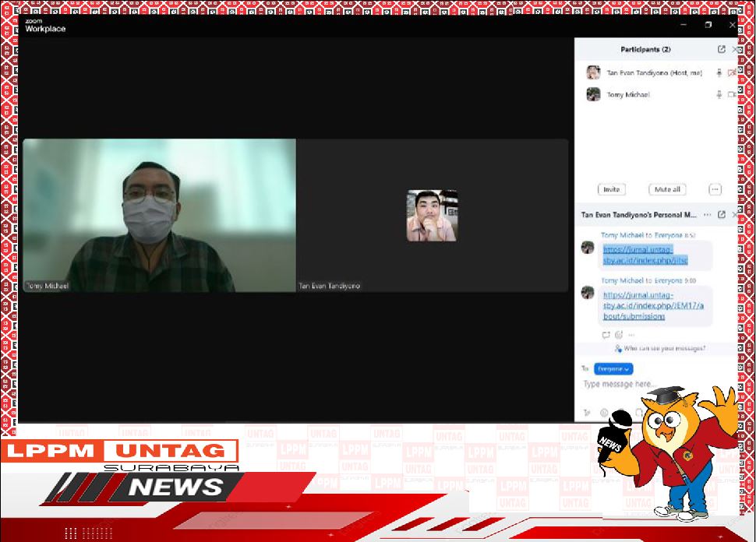
Task: Click Tony Michael's avatar beside 9:00 message
Action: point(588,293)
